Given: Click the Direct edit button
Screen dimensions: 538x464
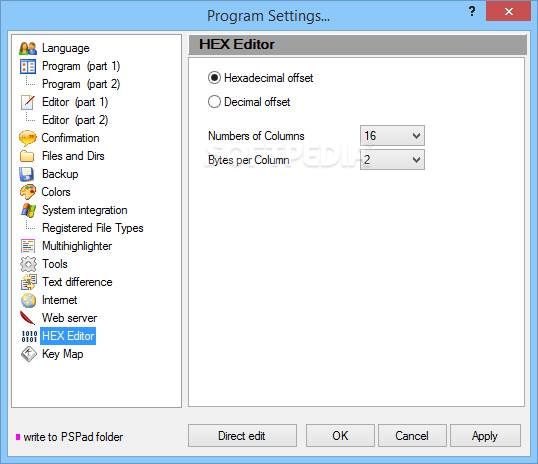Looking at the screenshot, I should click(242, 436).
